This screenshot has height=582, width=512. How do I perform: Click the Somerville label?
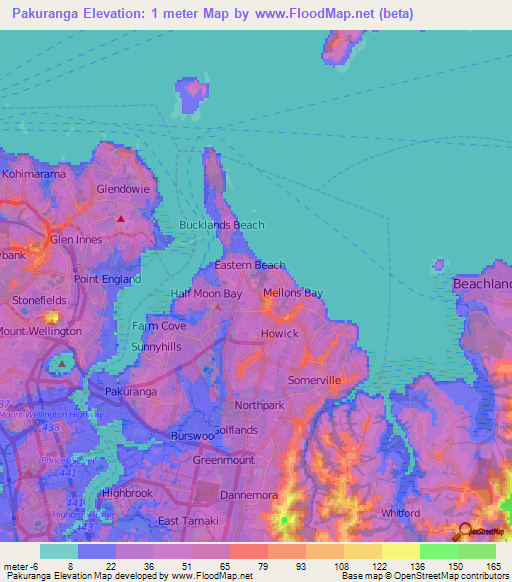click(314, 380)
